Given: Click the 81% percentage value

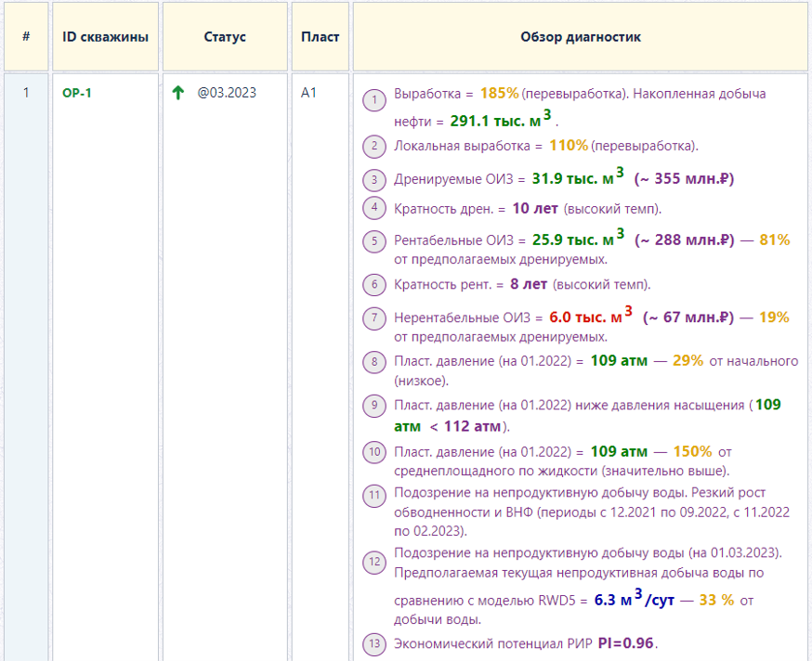Looking at the screenshot, I should [775, 240].
